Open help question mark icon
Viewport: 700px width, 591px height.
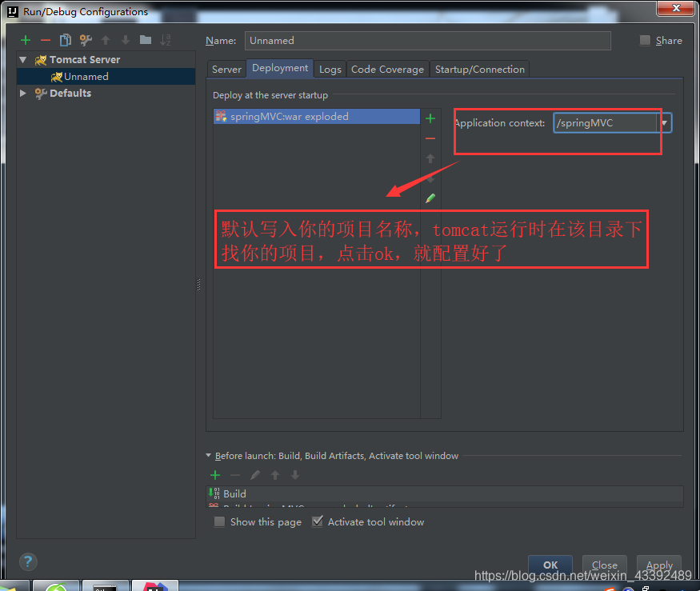[28, 561]
